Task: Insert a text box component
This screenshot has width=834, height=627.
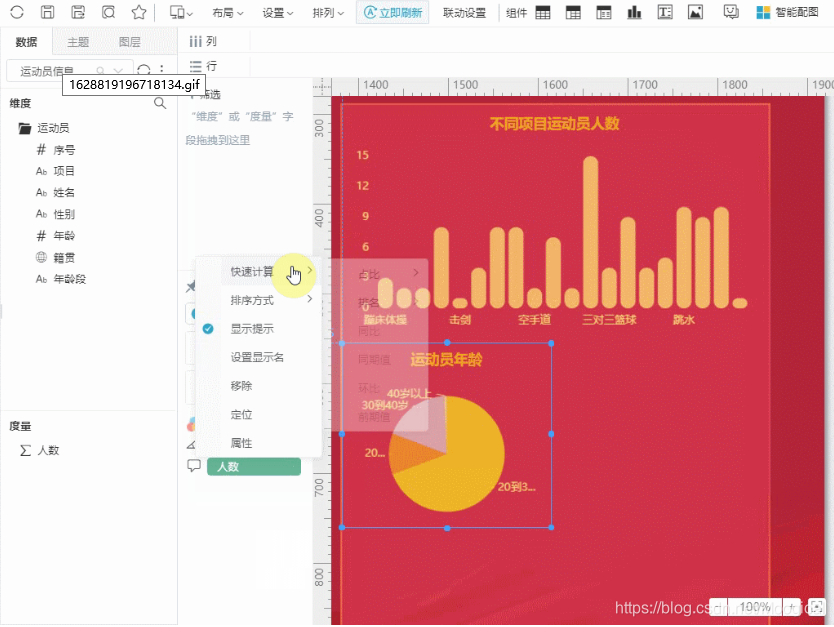Action: [665, 12]
